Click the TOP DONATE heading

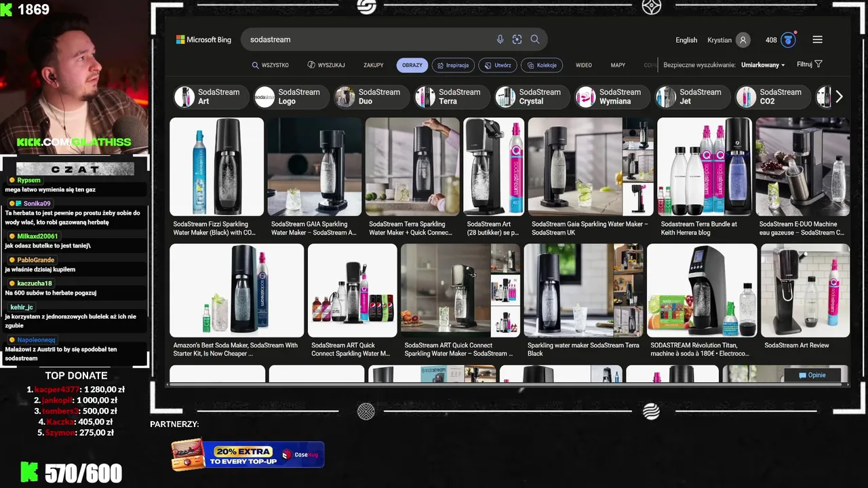[x=76, y=375]
